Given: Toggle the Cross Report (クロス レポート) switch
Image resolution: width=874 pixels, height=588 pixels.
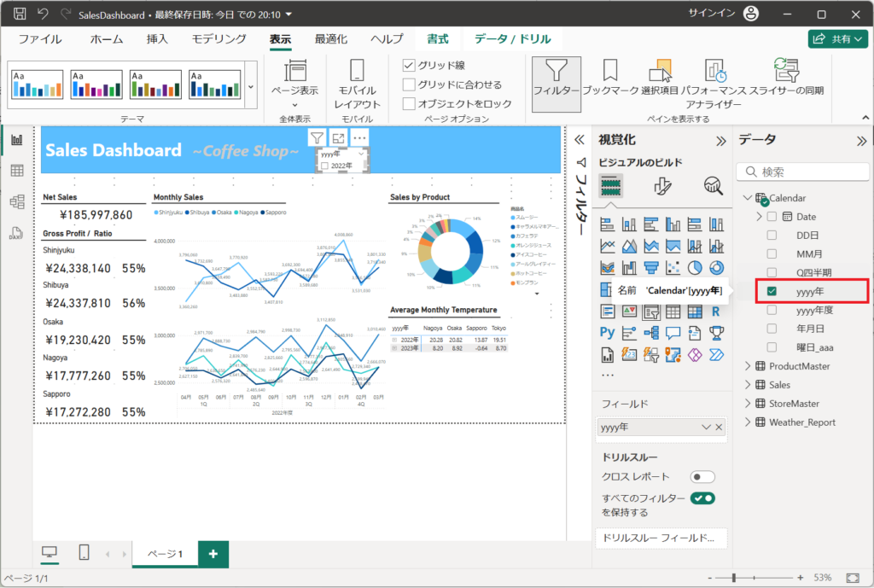Looking at the screenshot, I should (702, 477).
